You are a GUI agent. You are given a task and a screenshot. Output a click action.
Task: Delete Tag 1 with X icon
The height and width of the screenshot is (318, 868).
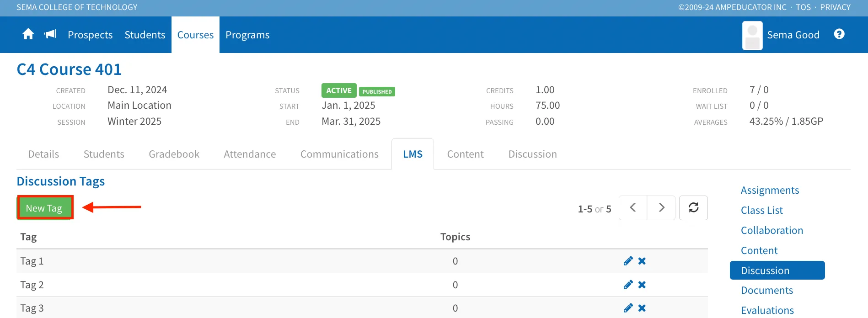coord(642,261)
